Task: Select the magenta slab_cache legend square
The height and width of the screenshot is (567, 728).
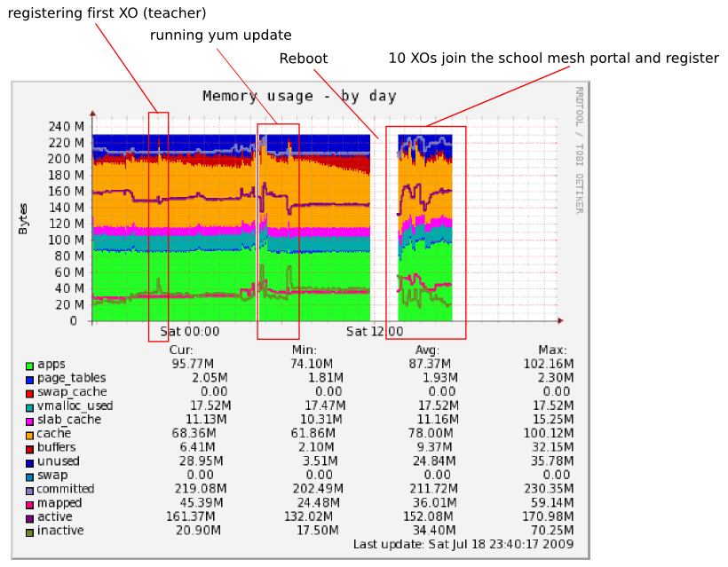Action: click(29, 420)
